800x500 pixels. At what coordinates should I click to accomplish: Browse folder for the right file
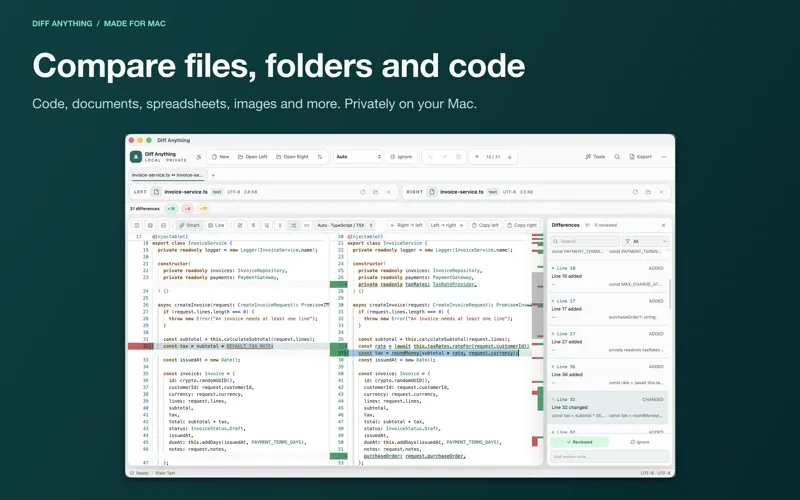[x=648, y=192]
